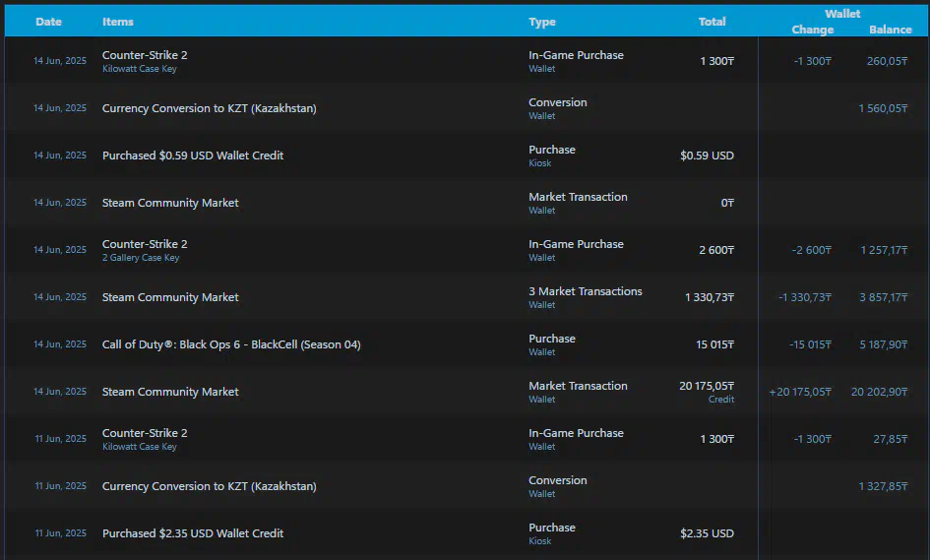This screenshot has height=560, width=930.
Task: Click the Total column header
Action: (x=712, y=22)
